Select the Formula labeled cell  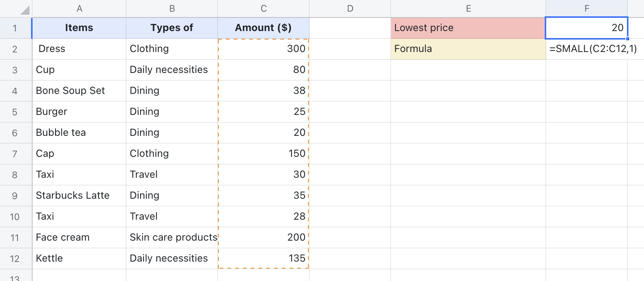tap(467, 49)
